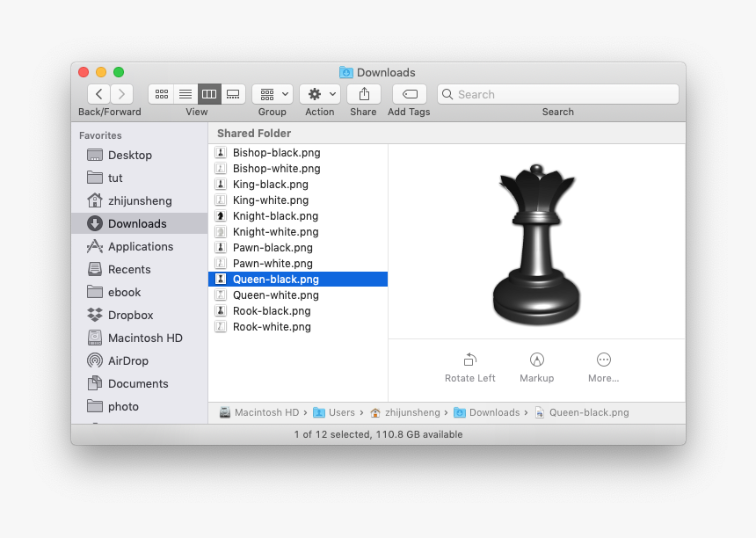Select the column view icon
The image size is (756, 538).
click(x=208, y=94)
